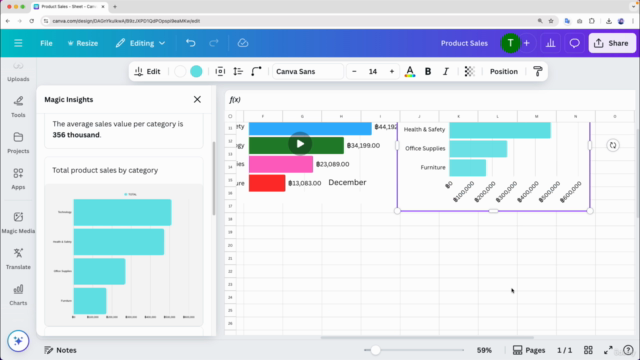Play the animated bar chart video
This screenshot has width=640, height=360.
[300, 144]
